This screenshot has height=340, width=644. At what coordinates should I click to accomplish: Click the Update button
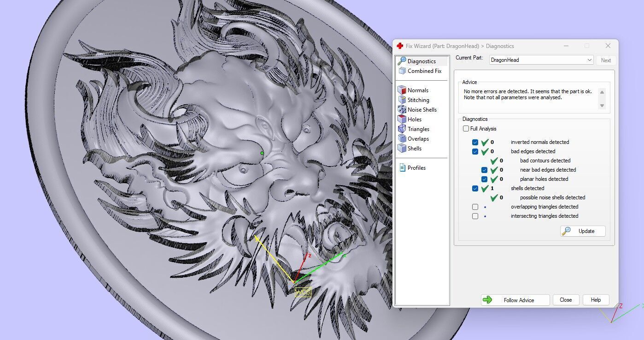click(x=583, y=231)
